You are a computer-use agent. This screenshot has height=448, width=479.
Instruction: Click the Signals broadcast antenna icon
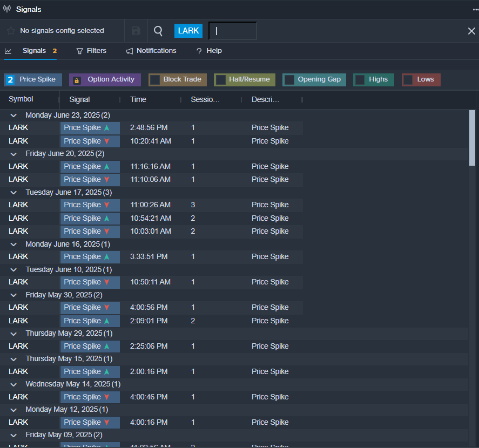pyautogui.click(x=6, y=9)
